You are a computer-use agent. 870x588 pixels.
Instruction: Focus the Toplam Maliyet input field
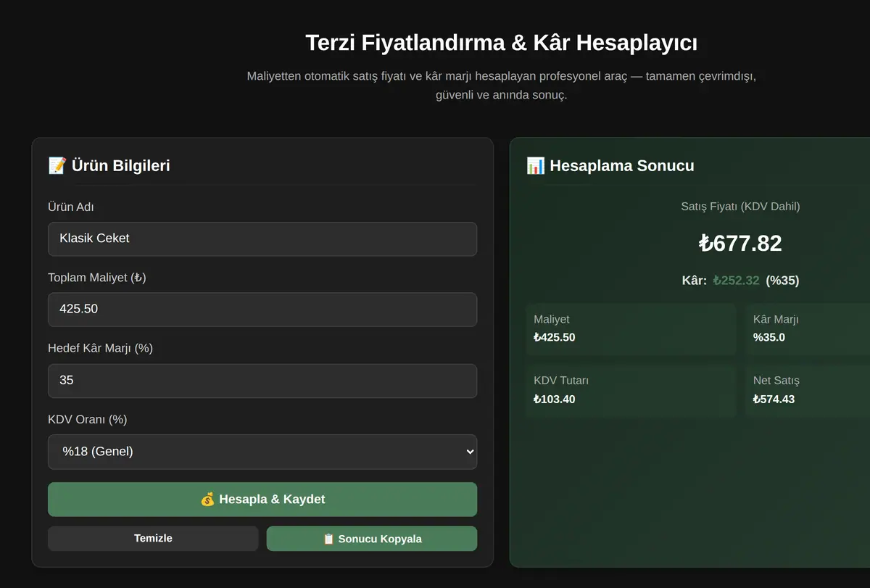[262, 309]
